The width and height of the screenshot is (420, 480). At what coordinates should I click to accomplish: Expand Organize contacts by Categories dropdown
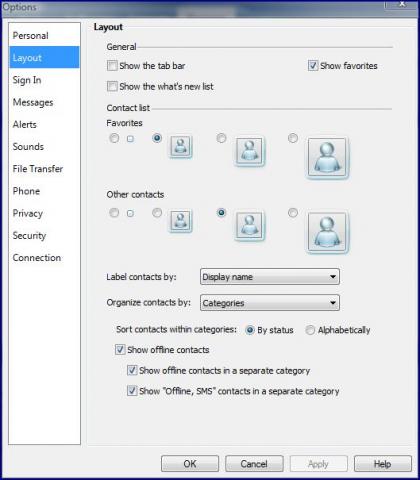click(270, 303)
